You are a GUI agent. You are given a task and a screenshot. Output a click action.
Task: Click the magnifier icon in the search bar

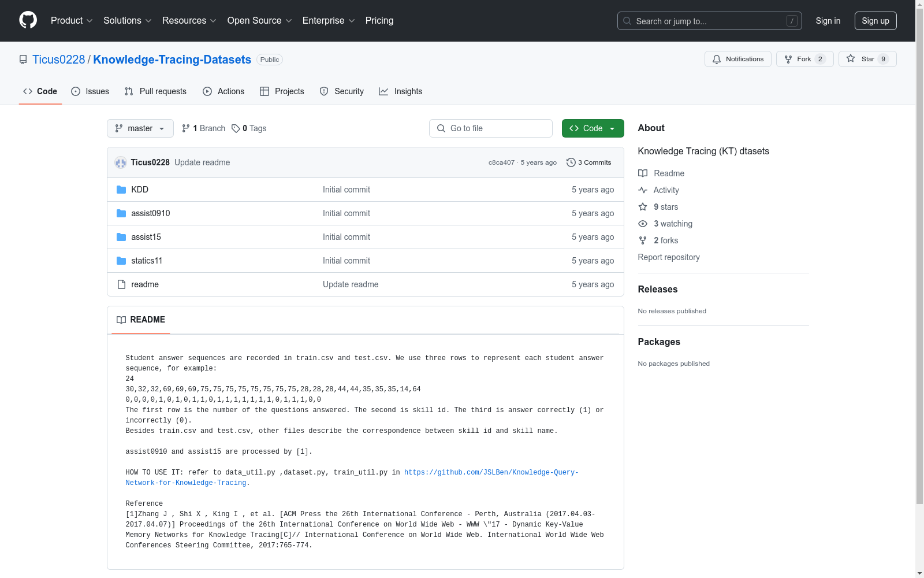pos(627,21)
